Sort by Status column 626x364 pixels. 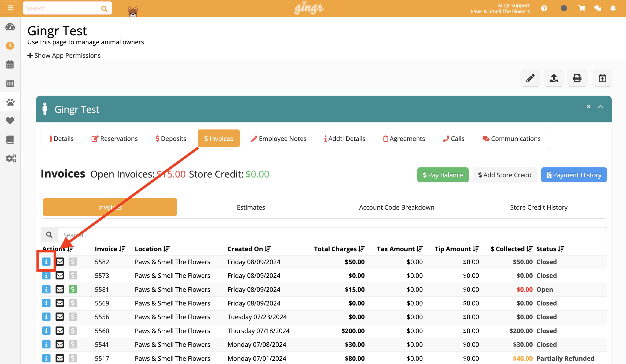tap(550, 249)
